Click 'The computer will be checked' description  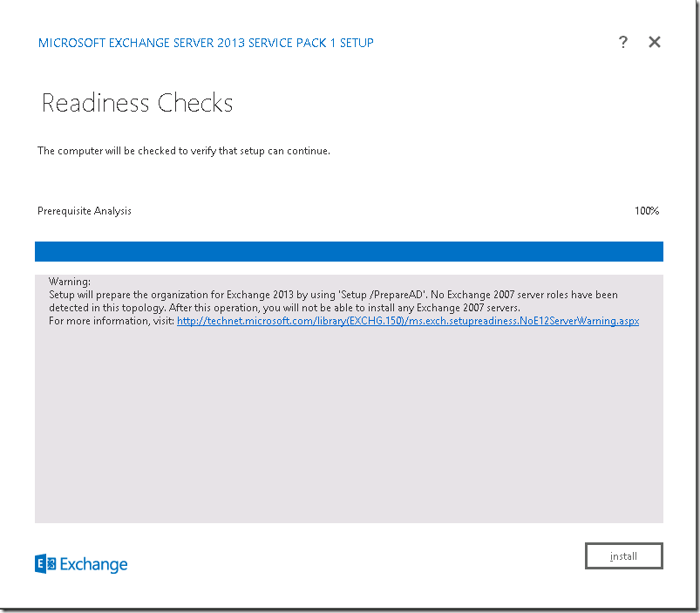pyautogui.click(x=184, y=151)
